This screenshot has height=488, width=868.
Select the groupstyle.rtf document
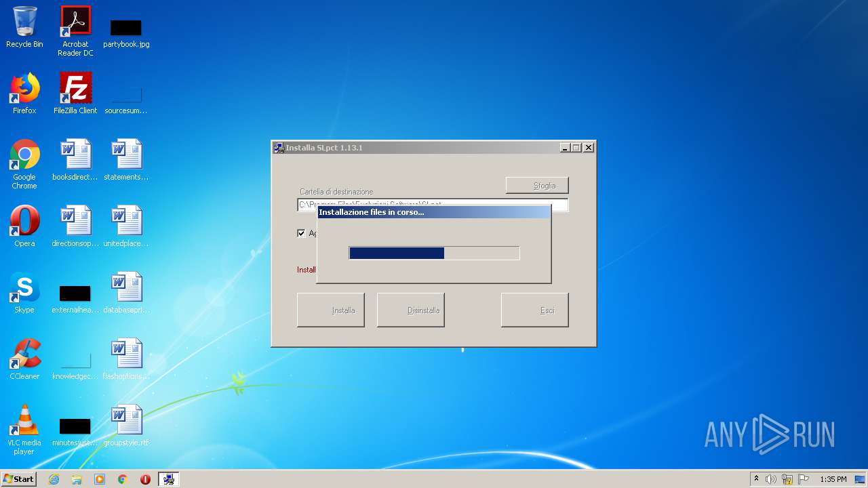coord(126,426)
